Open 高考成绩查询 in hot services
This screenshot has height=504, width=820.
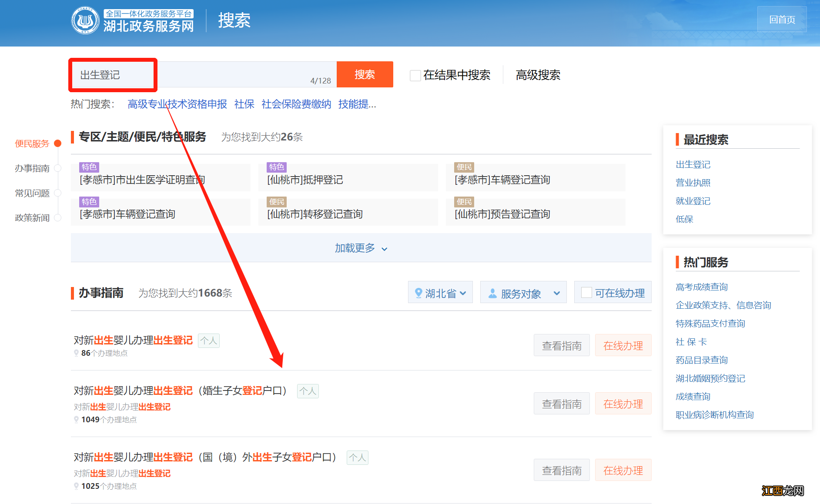pyautogui.click(x=701, y=287)
